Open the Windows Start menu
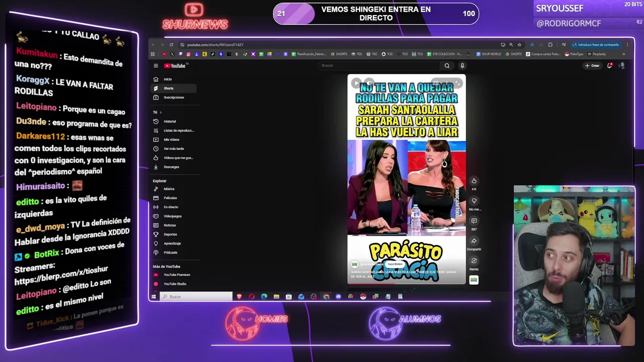 [154, 297]
